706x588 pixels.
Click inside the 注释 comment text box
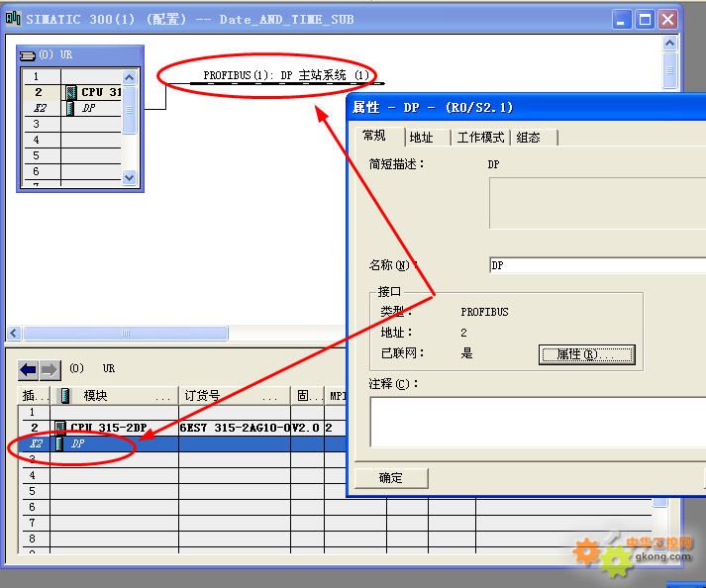coord(535,422)
